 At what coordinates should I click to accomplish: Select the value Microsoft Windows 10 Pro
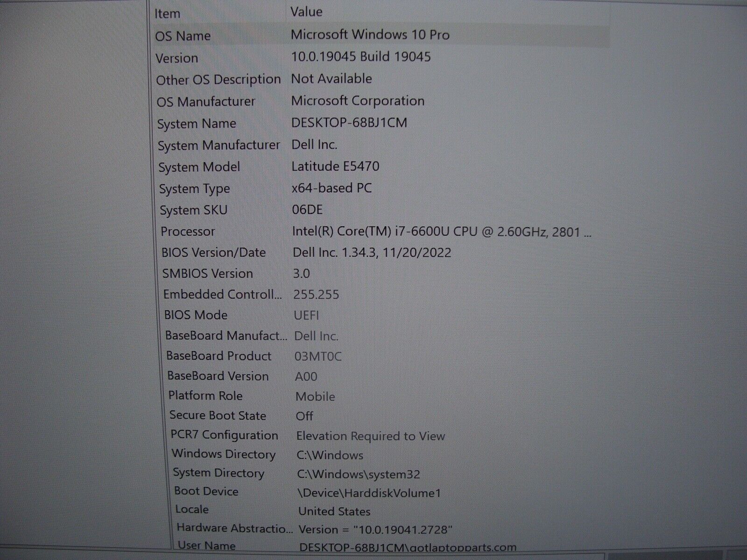[370, 35]
